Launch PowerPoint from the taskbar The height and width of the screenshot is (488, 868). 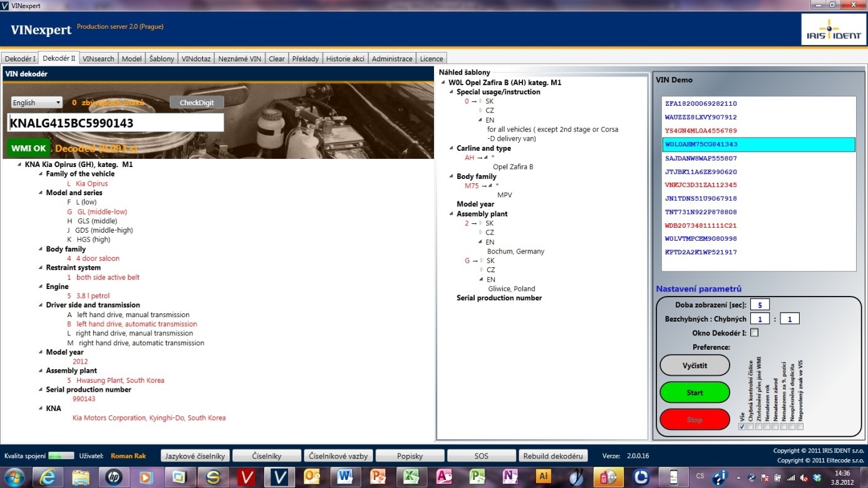point(378,477)
